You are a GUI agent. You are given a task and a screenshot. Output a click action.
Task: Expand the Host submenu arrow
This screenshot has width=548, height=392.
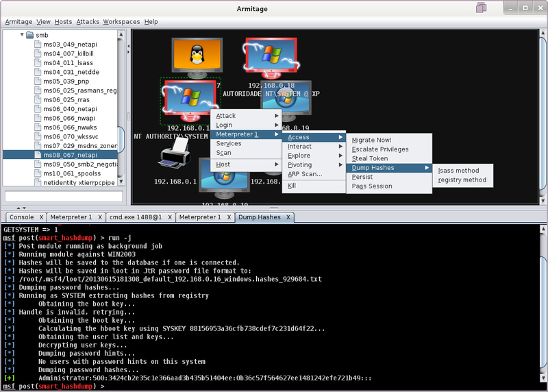(277, 164)
